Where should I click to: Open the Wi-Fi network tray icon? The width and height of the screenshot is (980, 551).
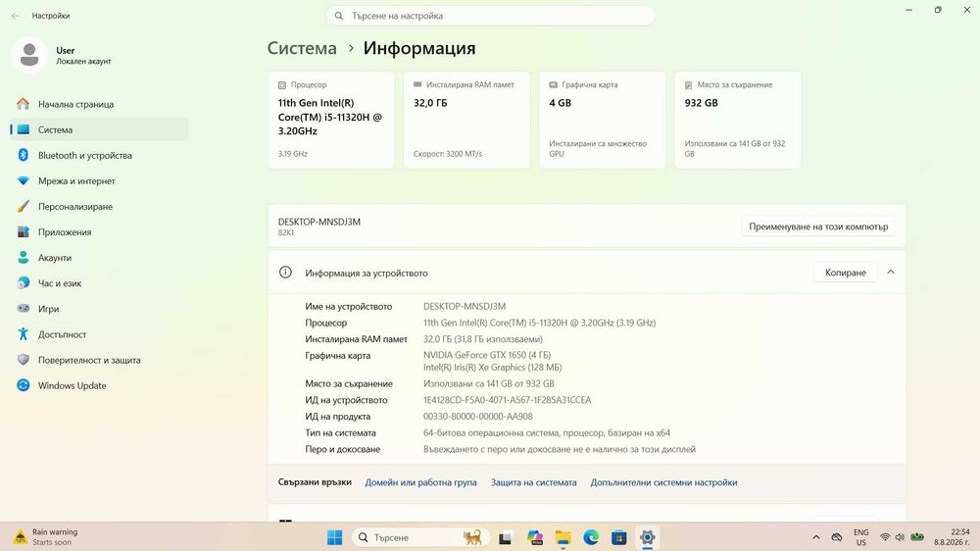[885, 537]
